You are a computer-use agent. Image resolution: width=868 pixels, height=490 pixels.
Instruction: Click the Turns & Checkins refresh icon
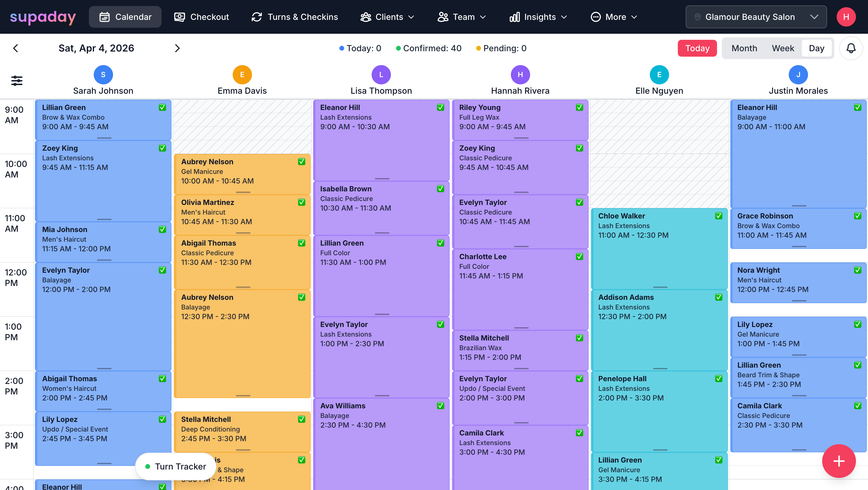257,17
